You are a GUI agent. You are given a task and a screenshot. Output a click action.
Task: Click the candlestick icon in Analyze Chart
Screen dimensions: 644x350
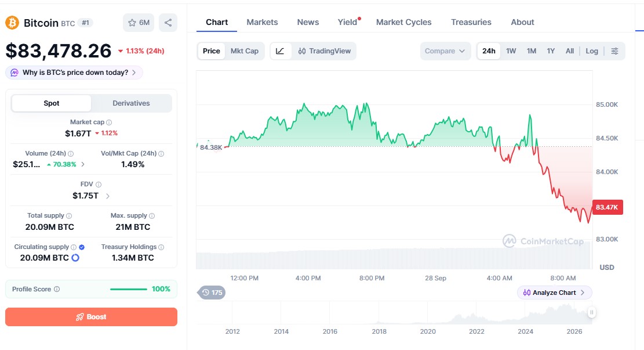click(x=526, y=293)
